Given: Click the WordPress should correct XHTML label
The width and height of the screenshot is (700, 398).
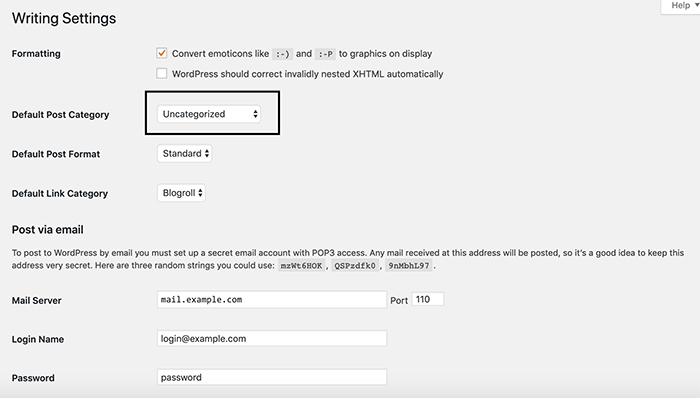Looking at the screenshot, I should (x=308, y=74).
